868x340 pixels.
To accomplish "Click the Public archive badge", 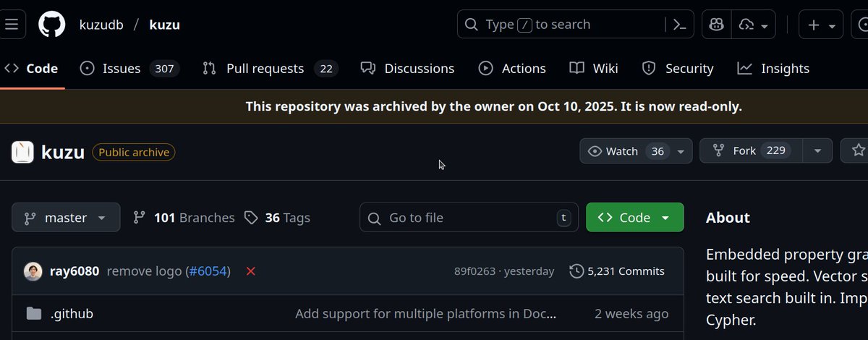I will pos(134,152).
